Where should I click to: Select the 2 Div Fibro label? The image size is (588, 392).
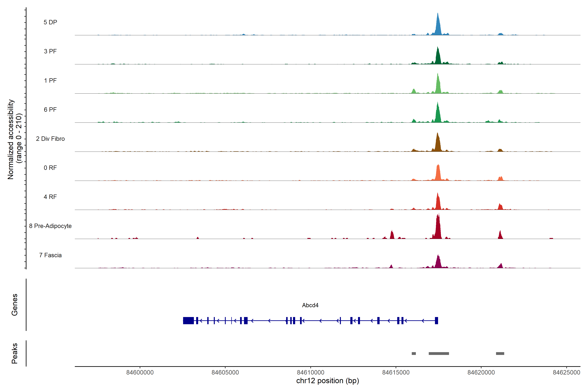[50, 139]
